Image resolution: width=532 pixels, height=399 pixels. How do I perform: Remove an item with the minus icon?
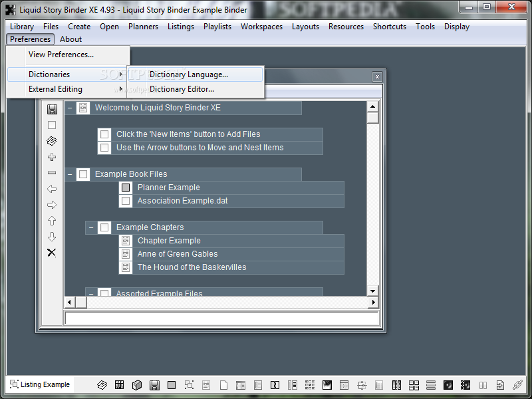52,173
